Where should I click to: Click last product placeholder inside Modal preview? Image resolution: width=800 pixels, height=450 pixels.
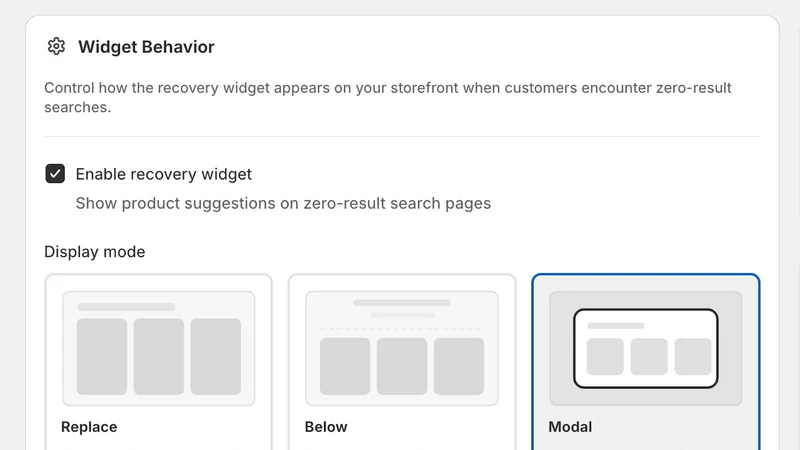pyautogui.click(x=693, y=357)
